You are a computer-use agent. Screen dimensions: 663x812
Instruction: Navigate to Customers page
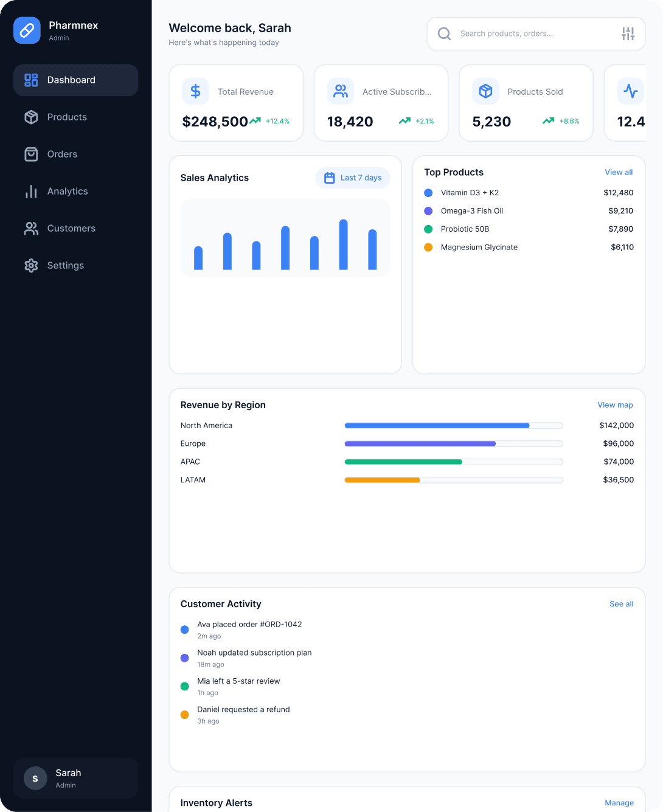[x=75, y=228]
